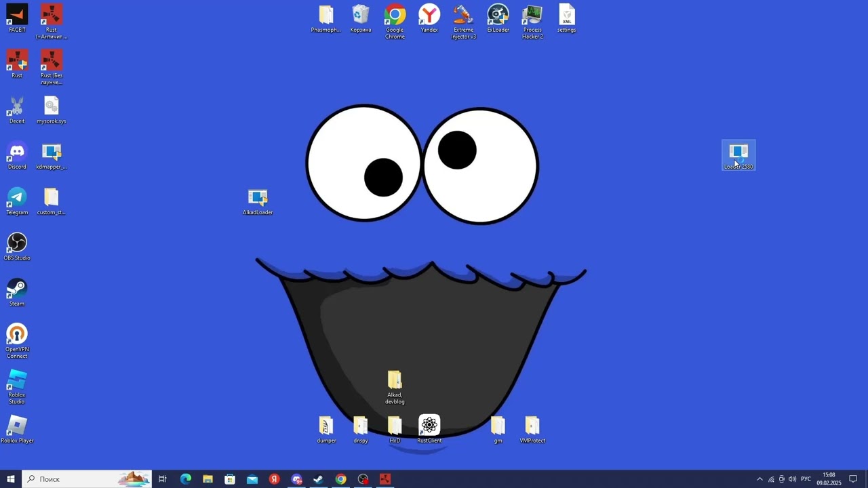Expand the hidden system tray icons
Viewport: 868px width, 488px height.
click(759, 479)
